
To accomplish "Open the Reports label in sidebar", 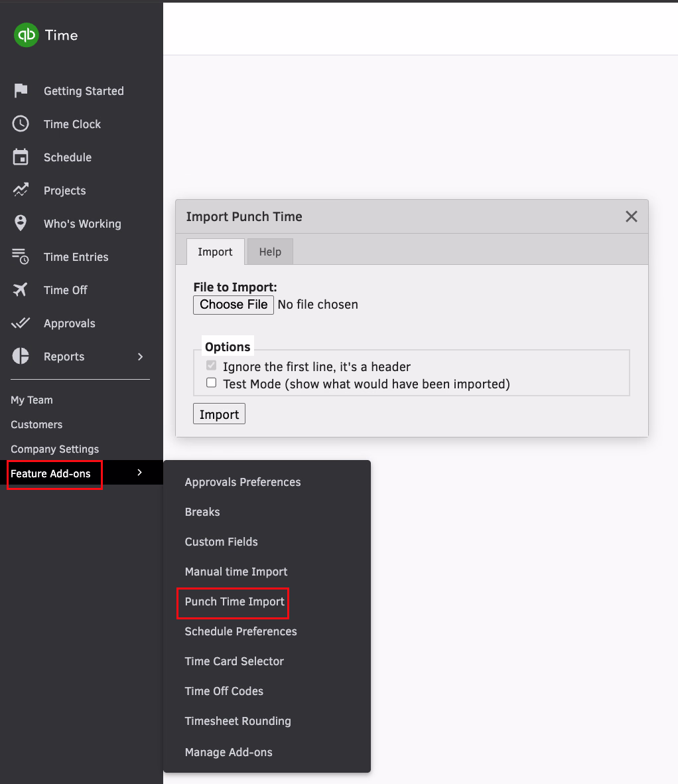I will click(64, 356).
